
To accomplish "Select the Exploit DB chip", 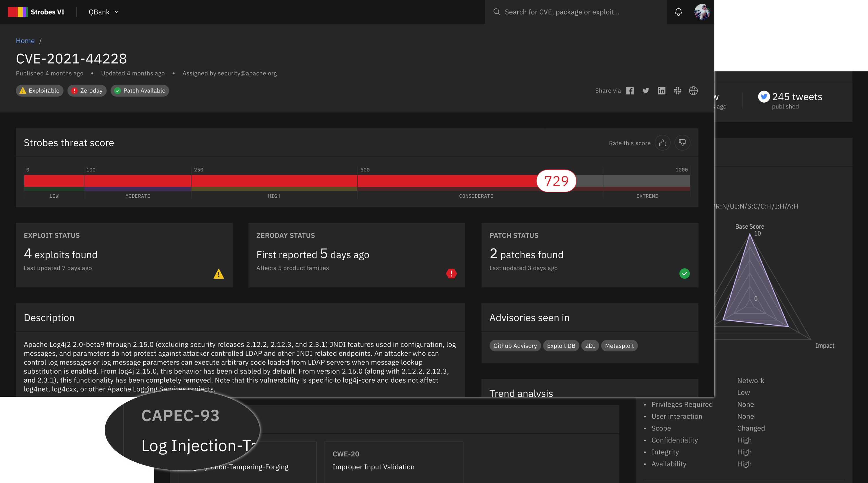I will point(561,346).
